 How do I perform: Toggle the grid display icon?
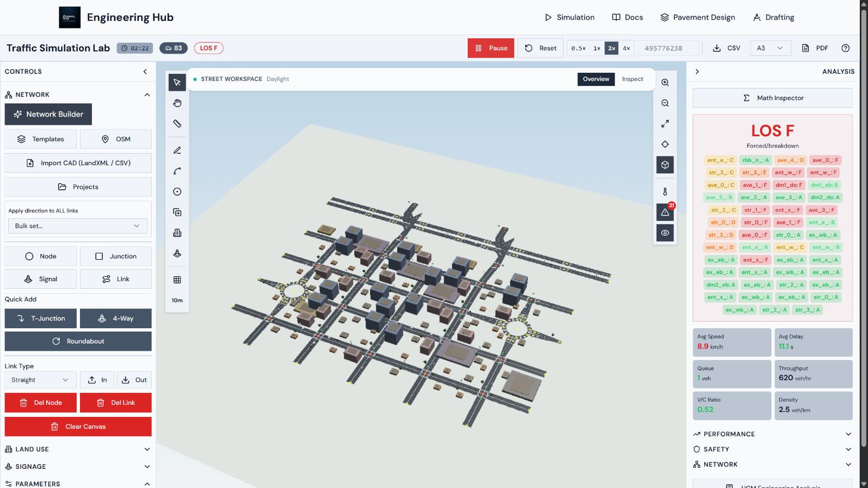177,280
